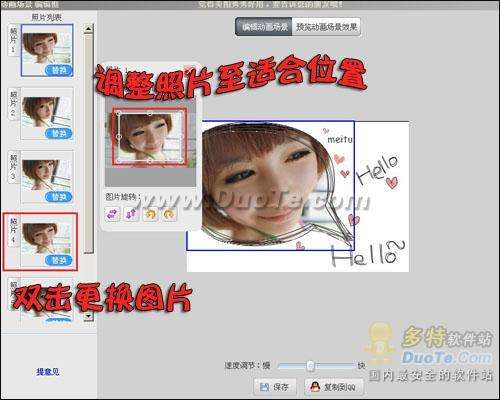Click the photo list scroll up arrow
Viewport: 500px width, 400px height.
pos(88,29)
